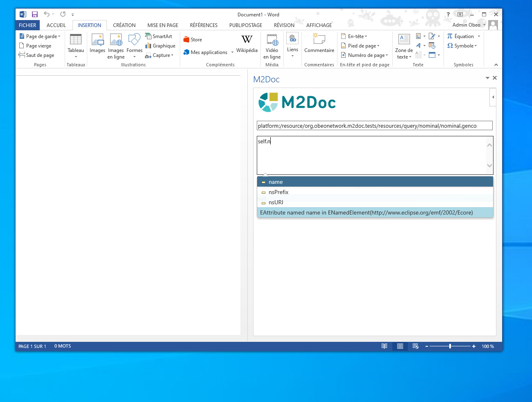Screen dimensions: 532x402
Task: Open the Tableau insert dropdown
Action: (76, 46)
